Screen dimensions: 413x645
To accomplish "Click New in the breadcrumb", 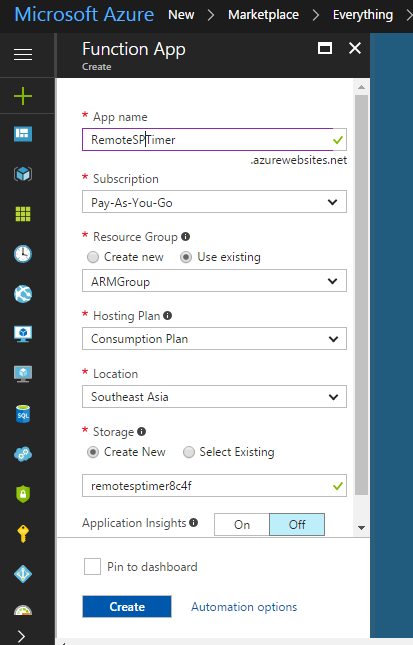I will [x=181, y=15].
